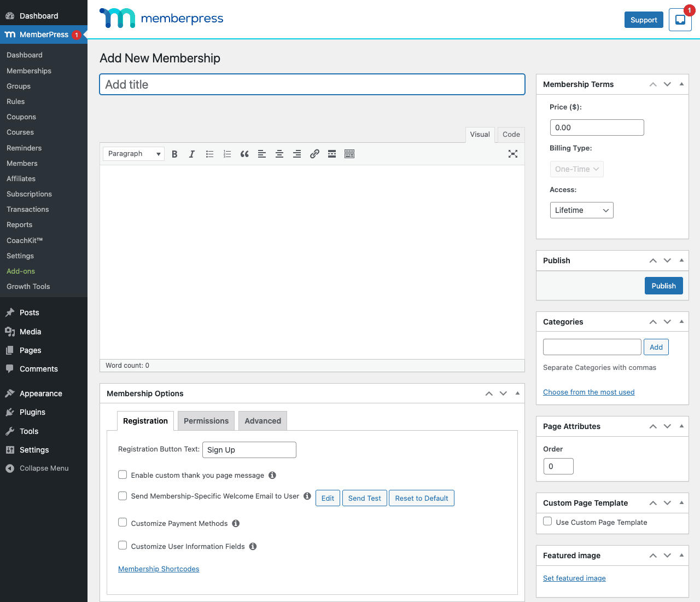Open the Paragraph format dropdown
The image size is (700, 602).
(x=133, y=154)
